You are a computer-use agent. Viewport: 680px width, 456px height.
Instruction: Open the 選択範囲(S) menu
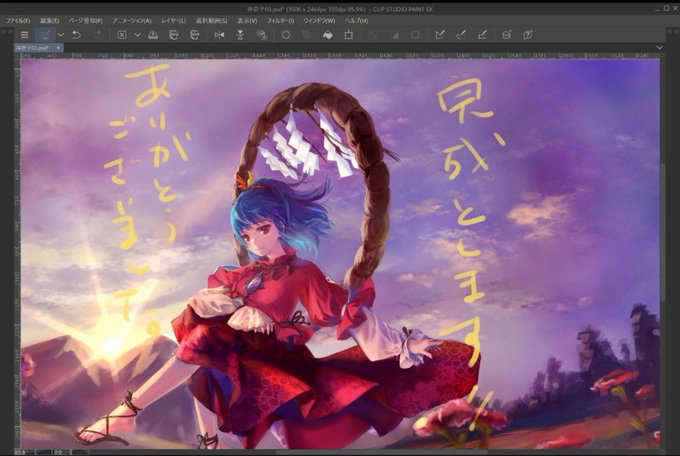coord(212,21)
